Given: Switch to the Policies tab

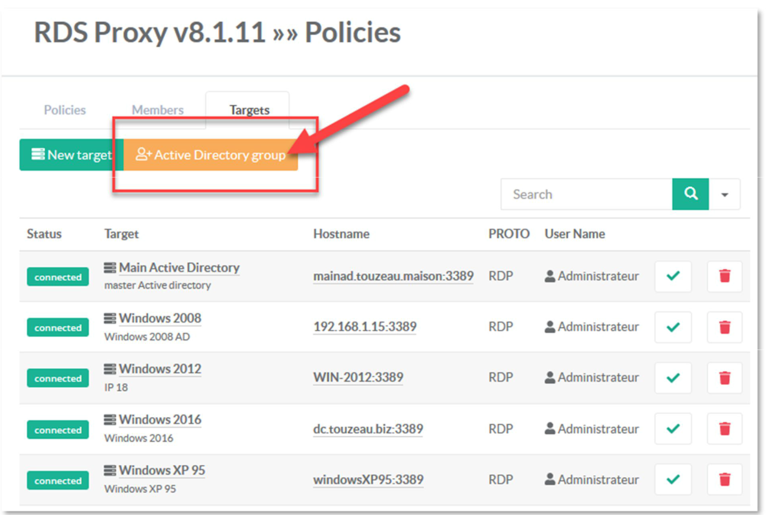Looking at the screenshot, I should (65, 110).
